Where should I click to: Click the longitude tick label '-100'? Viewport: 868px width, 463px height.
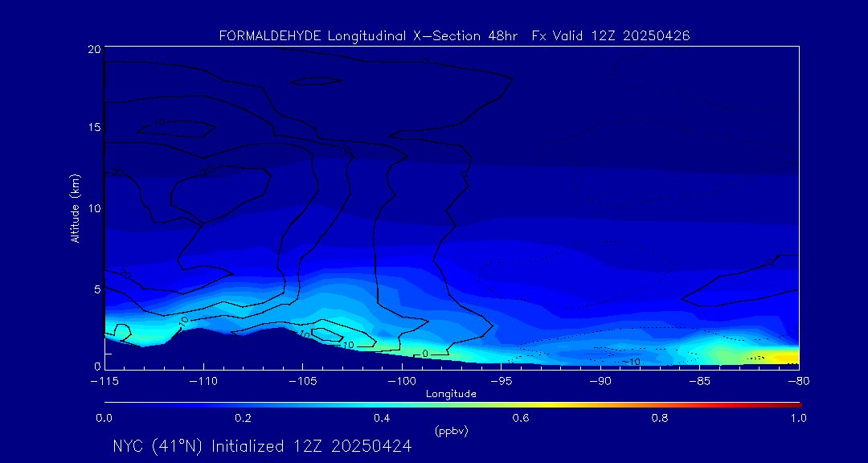point(402,382)
